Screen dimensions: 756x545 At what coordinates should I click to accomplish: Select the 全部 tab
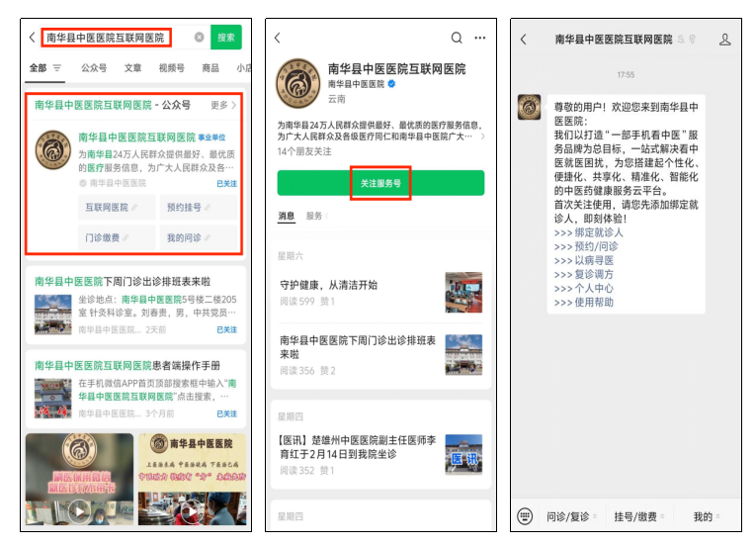coord(39,68)
